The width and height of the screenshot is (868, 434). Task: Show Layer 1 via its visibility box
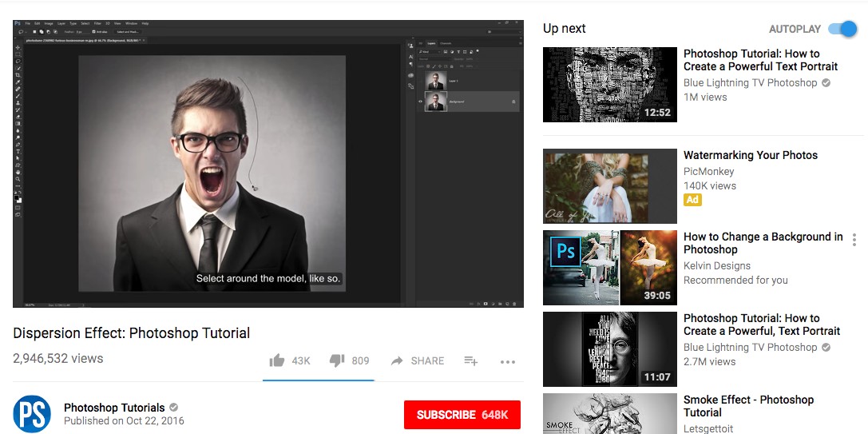pyautogui.click(x=420, y=81)
